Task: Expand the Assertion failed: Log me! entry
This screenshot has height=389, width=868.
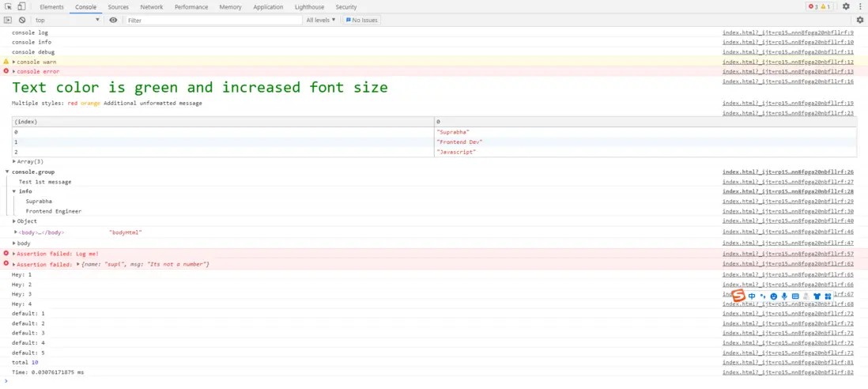Action: pyautogui.click(x=14, y=254)
